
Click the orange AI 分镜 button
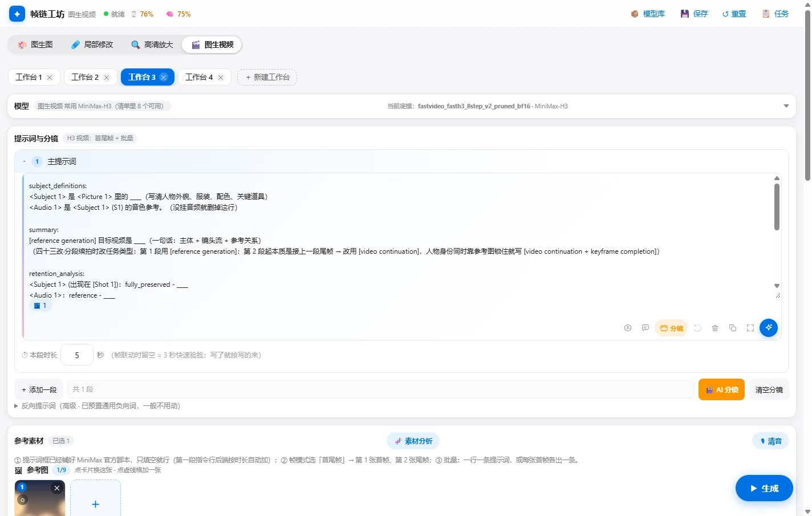point(721,390)
